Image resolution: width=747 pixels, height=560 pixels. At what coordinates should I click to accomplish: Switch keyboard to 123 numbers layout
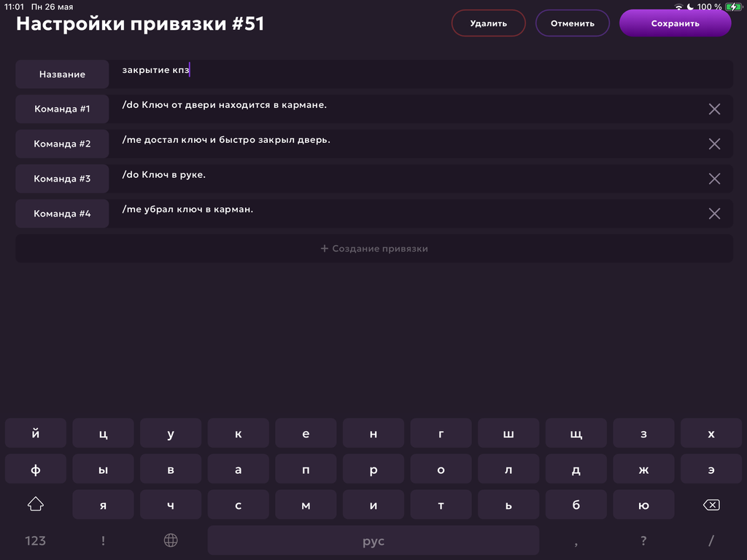pos(36,540)
